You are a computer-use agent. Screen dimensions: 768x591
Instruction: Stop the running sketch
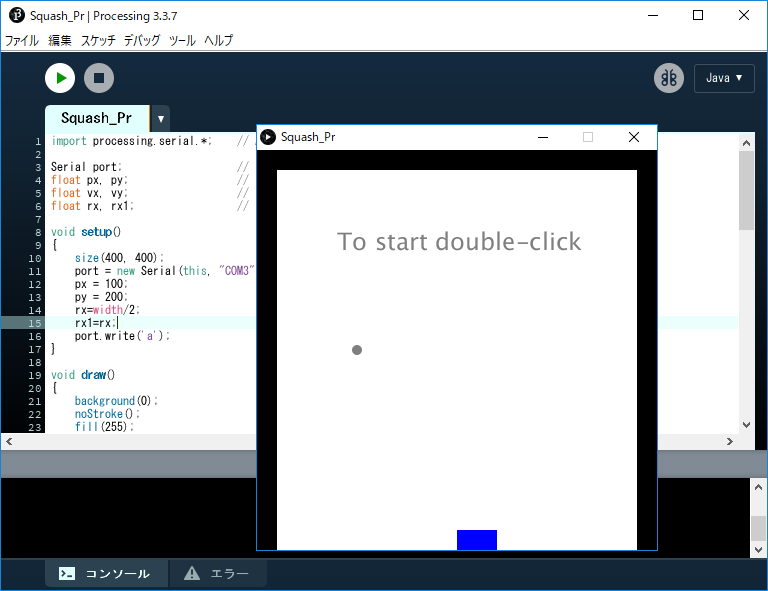coord(99,78)
